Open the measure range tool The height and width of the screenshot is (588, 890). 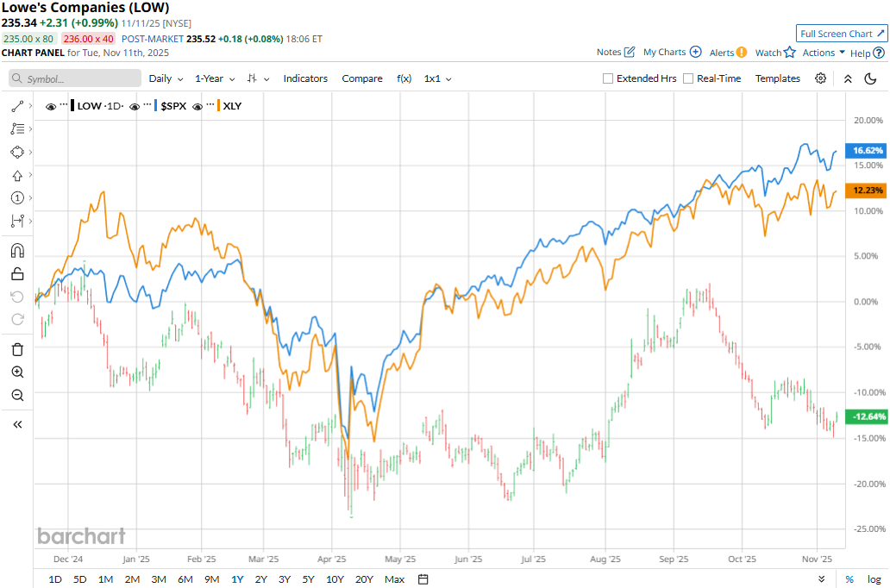pyautogui.click(x=17, y=221)
